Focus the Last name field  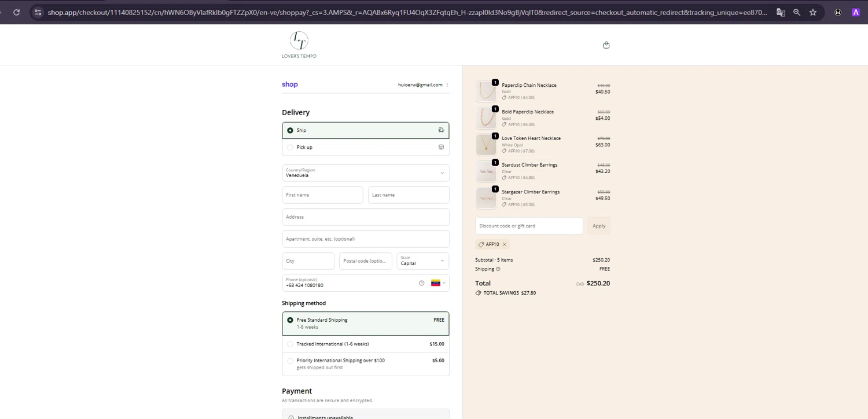(x=409, y=194)
